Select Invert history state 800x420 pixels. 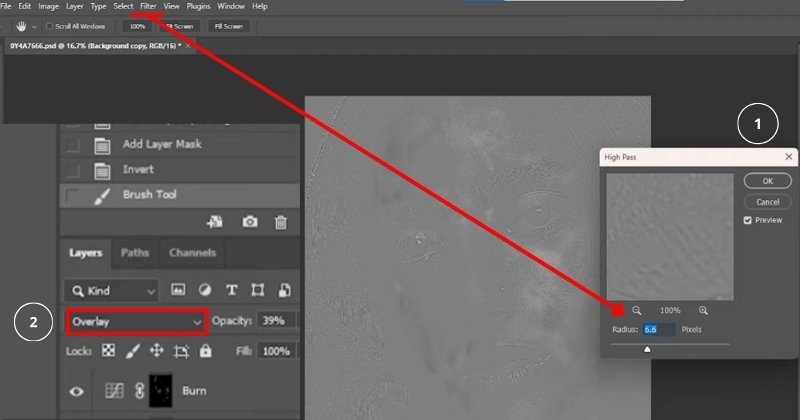coord(138,169)
